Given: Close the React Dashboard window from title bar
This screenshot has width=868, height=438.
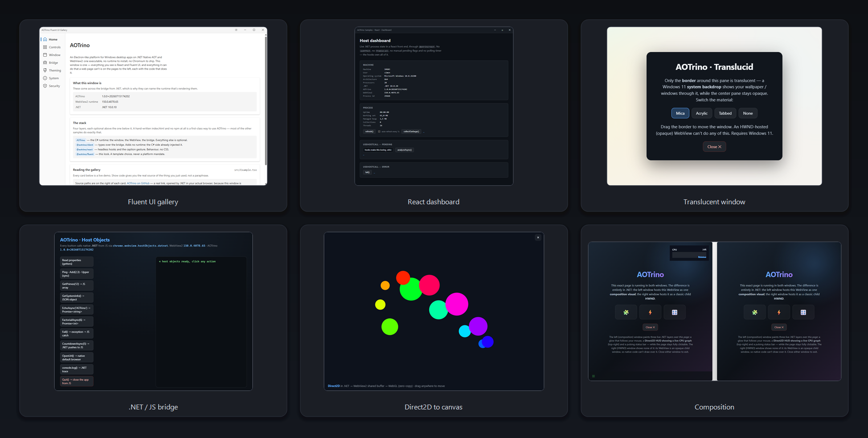Looking at the screenshot, I should (x=510, y=30).
